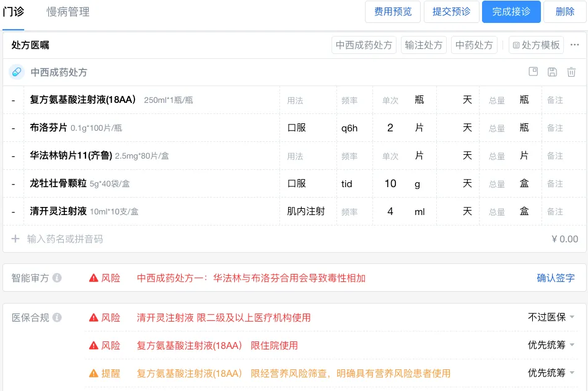Click the plus icon to add a drug
This screenshot has height=391, width=588.
[x=15, y=239]
